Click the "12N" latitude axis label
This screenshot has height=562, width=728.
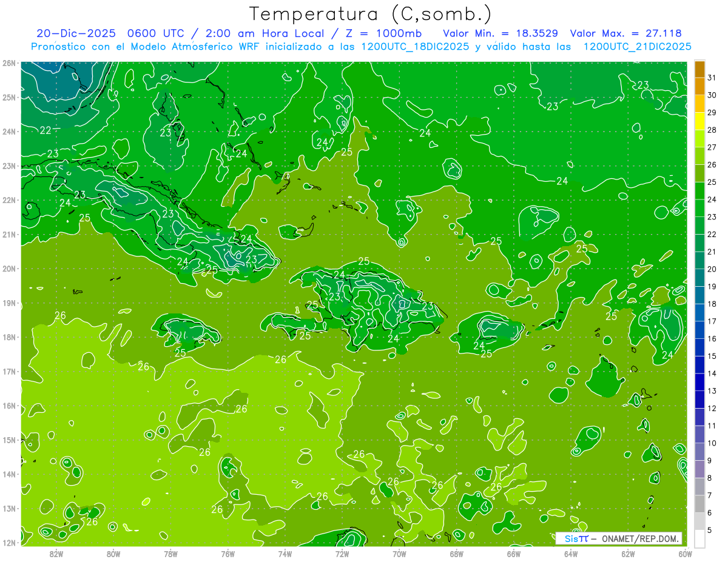(8, 543)
